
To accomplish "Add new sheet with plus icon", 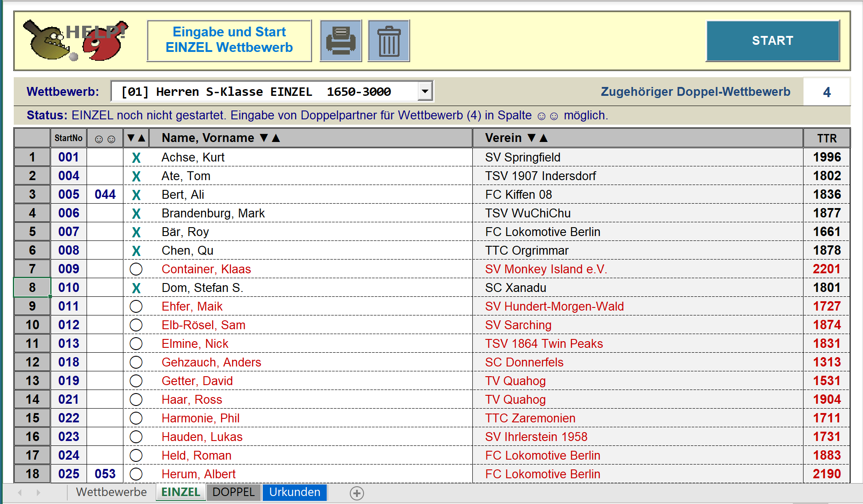I will 356,493.
